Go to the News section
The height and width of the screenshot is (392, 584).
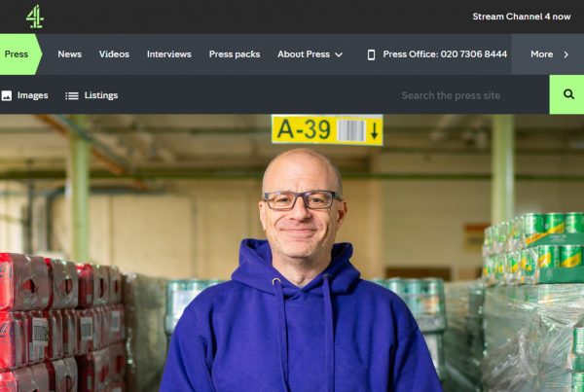click(x=70, y=54)
